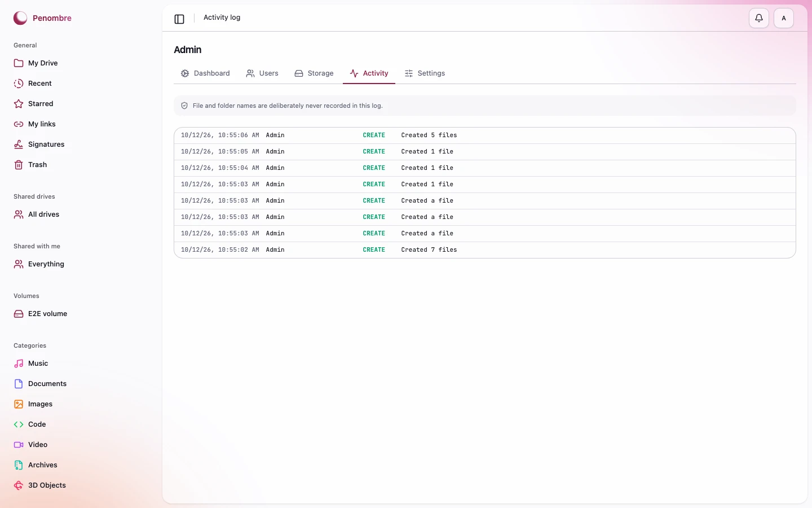Click the Video camera icon

19,445
